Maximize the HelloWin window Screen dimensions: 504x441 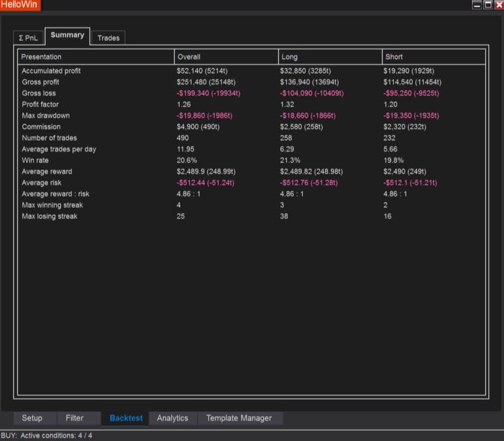[488, 5]
